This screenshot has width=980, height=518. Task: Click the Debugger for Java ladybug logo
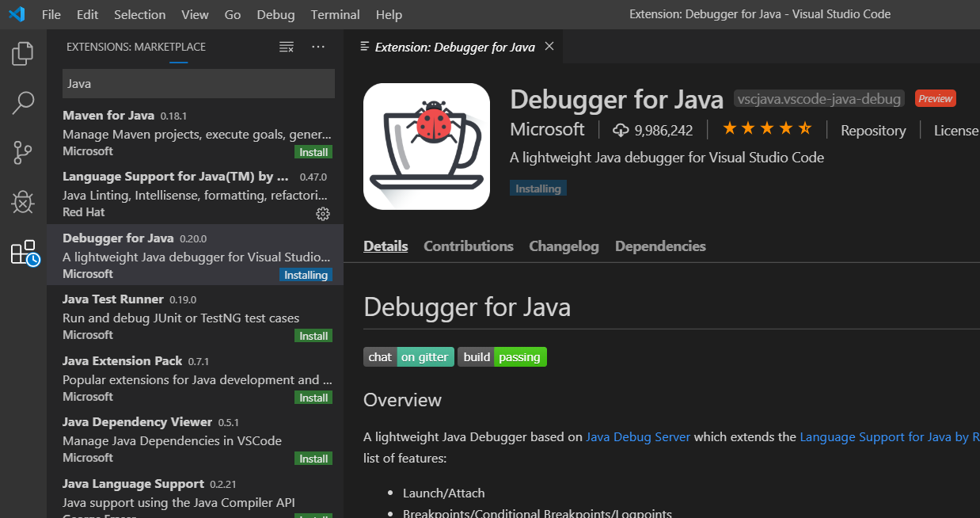pos(427,147)
